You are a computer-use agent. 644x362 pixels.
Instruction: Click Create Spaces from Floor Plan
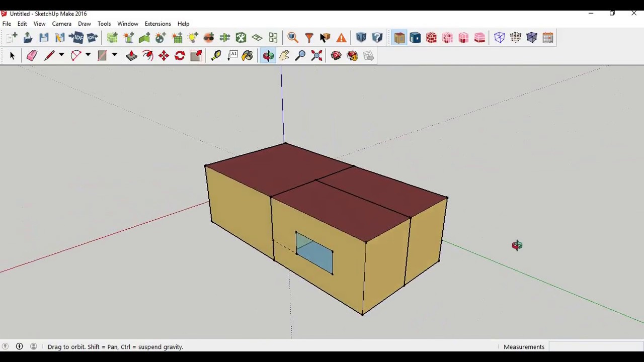(257, 38)
